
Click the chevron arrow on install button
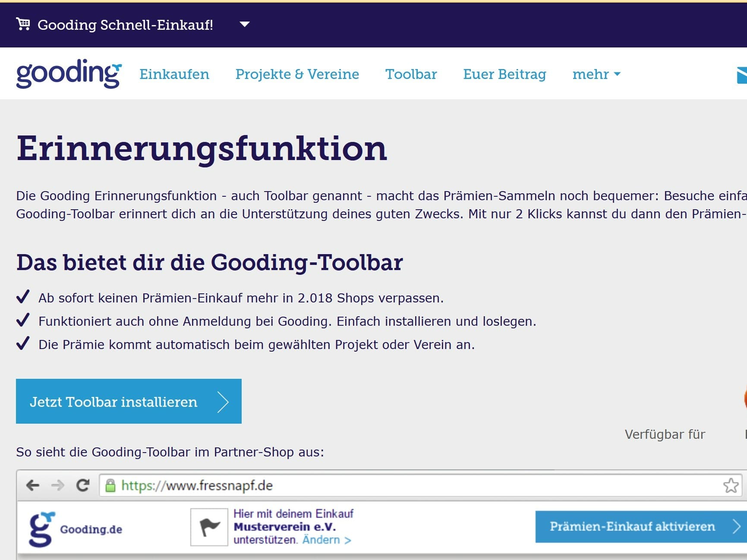(x=223, y=402)
